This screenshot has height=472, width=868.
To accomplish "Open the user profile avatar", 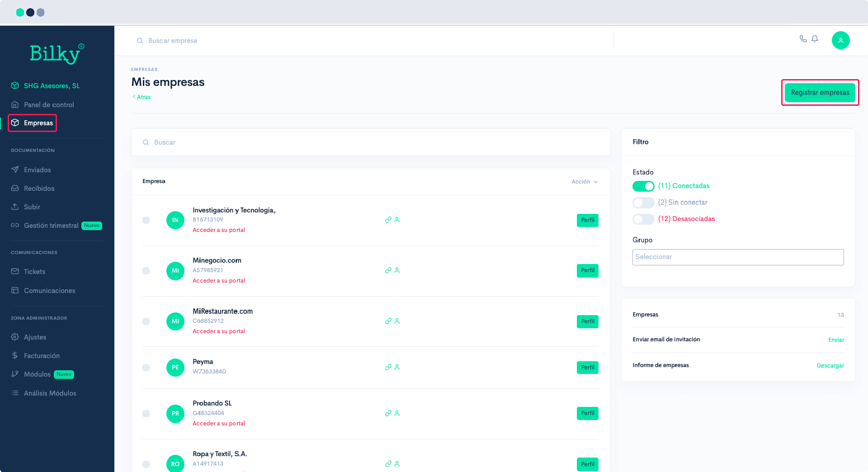I will point(840,40).
